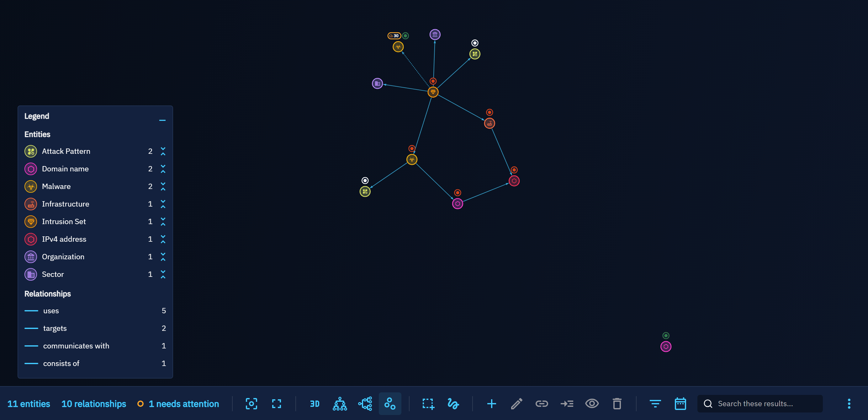The width and height of the screenshot is (868, 420).
Task: Expand the Infrastructure legend row
Action: click(x=163, y=204)
